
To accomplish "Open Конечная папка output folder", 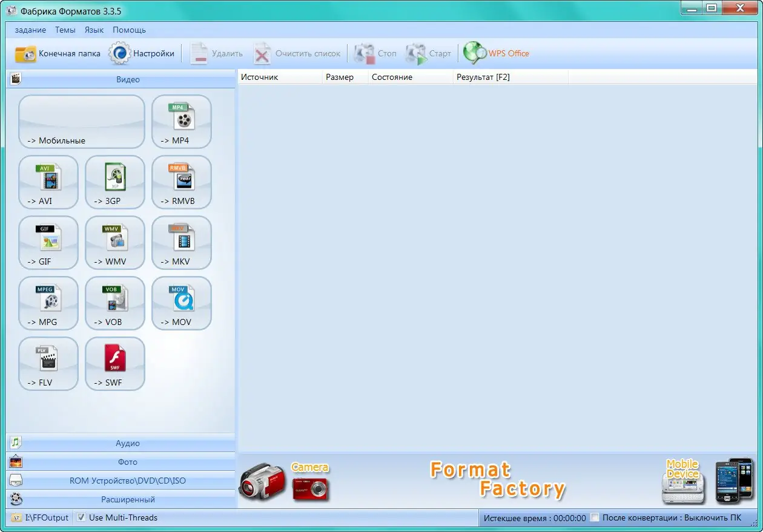I will click(58, 53).
